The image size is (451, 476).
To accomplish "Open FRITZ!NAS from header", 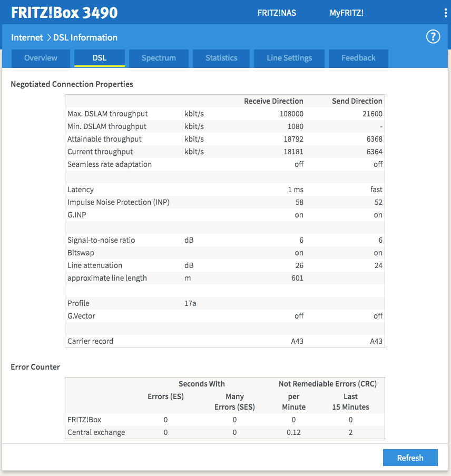I will point(277,13).
